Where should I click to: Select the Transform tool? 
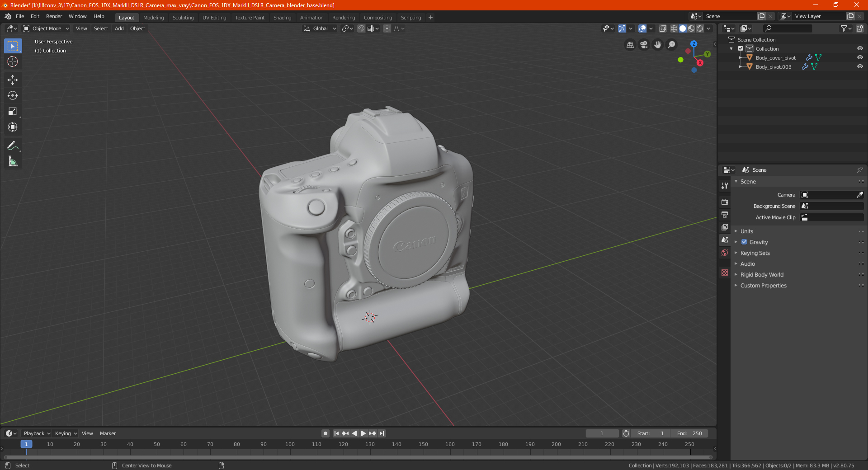click(13, 127)
